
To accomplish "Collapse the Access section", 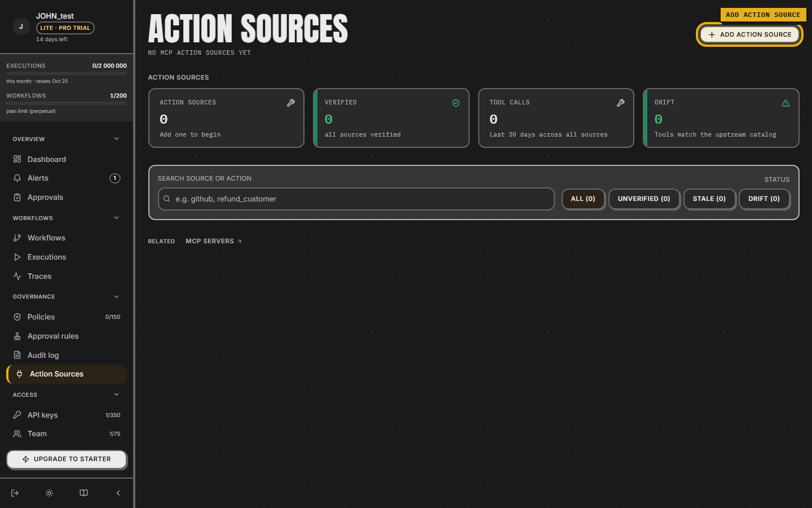I will pos(117,395).
